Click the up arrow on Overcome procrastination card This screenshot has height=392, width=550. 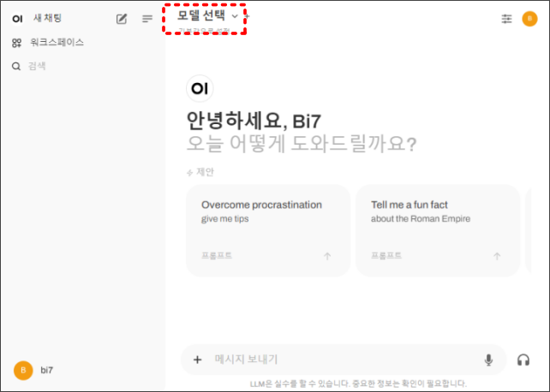(327, 256)
